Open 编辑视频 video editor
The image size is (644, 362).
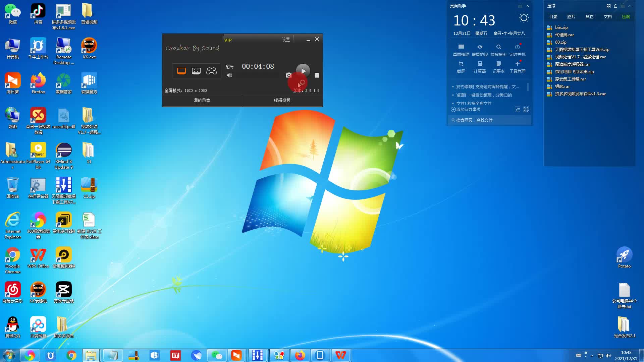(x=282, y=100)
